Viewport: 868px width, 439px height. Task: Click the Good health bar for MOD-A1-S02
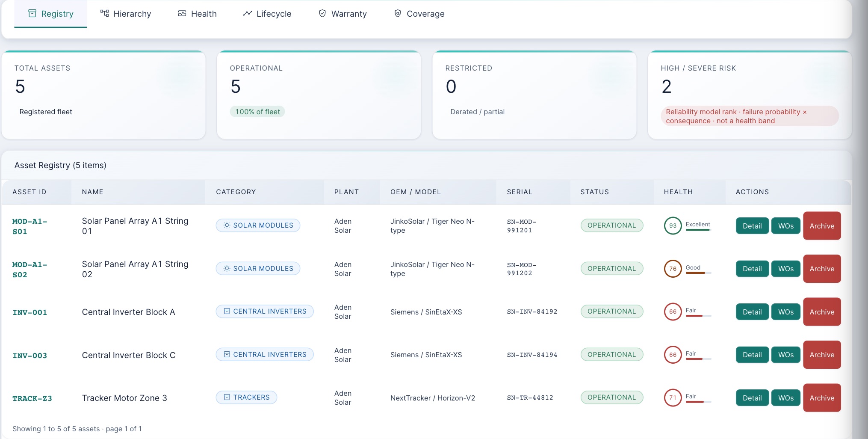[698, 273]
